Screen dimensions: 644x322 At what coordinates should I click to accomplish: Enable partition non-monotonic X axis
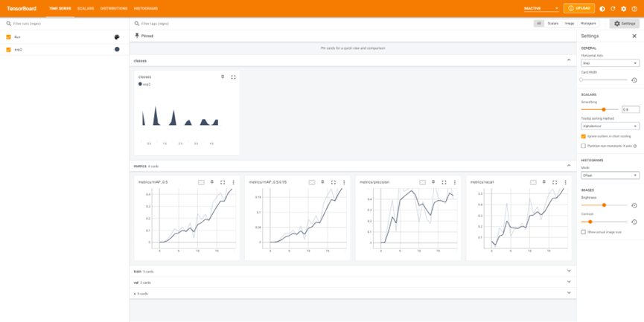583,146
